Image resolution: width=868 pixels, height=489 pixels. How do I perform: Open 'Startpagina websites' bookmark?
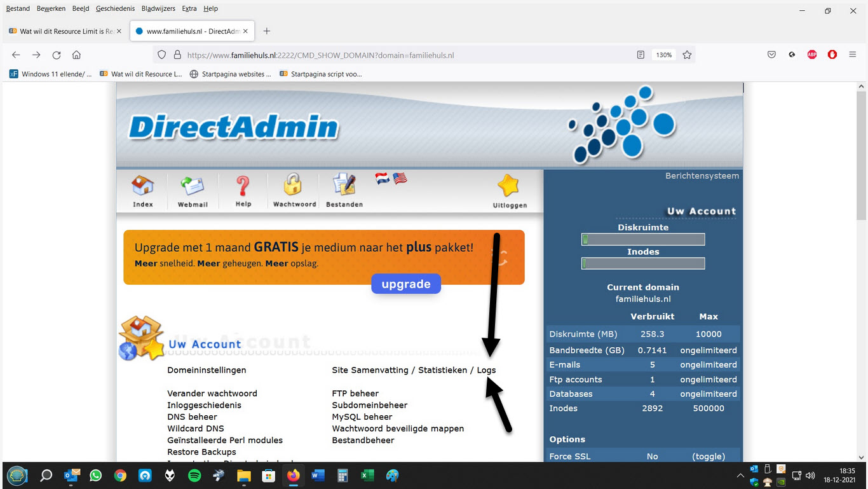click(x=231, y=74)
